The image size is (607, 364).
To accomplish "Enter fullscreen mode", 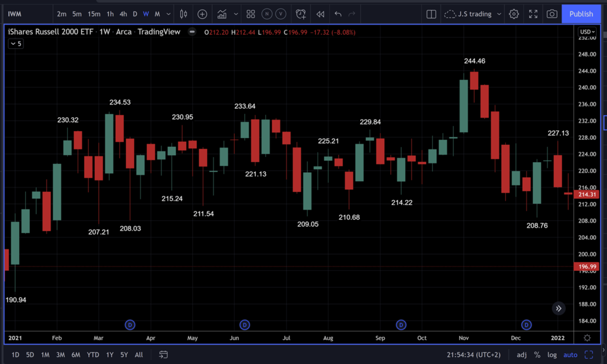I will point(533,15).
